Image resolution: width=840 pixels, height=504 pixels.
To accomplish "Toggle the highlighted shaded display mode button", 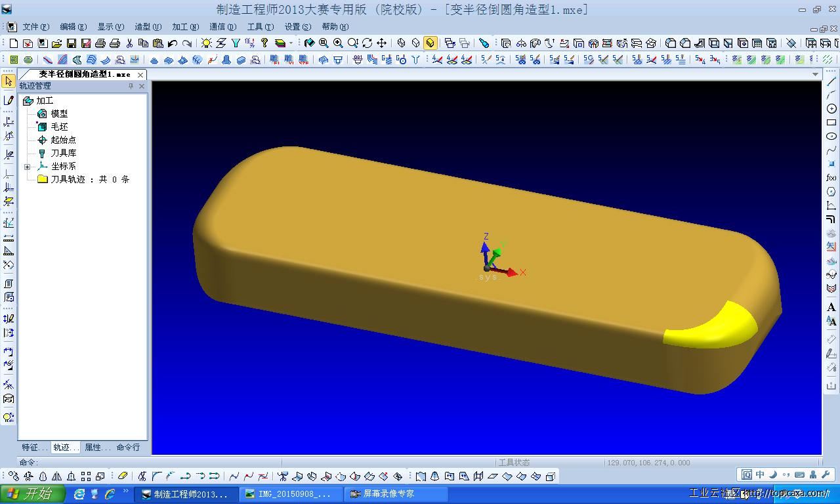I will (430, 43).
